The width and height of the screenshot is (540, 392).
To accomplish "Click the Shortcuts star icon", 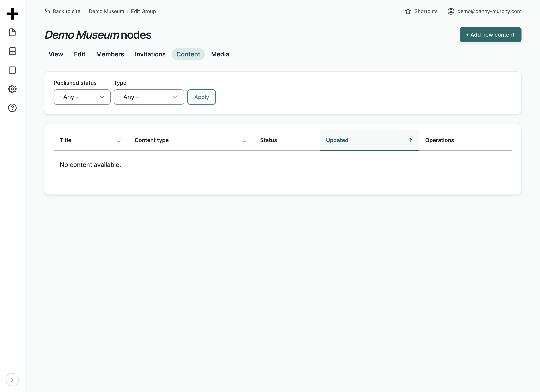I will click(408, 11).
